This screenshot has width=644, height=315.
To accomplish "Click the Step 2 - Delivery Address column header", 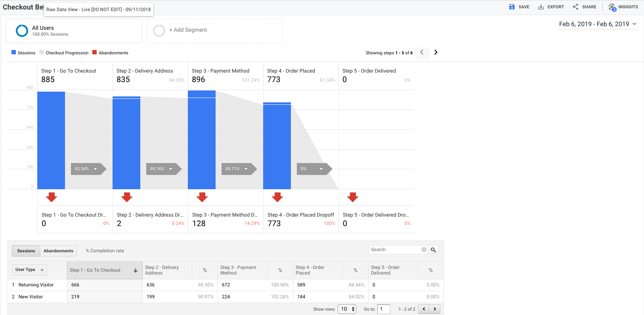I will coord(167,270).
